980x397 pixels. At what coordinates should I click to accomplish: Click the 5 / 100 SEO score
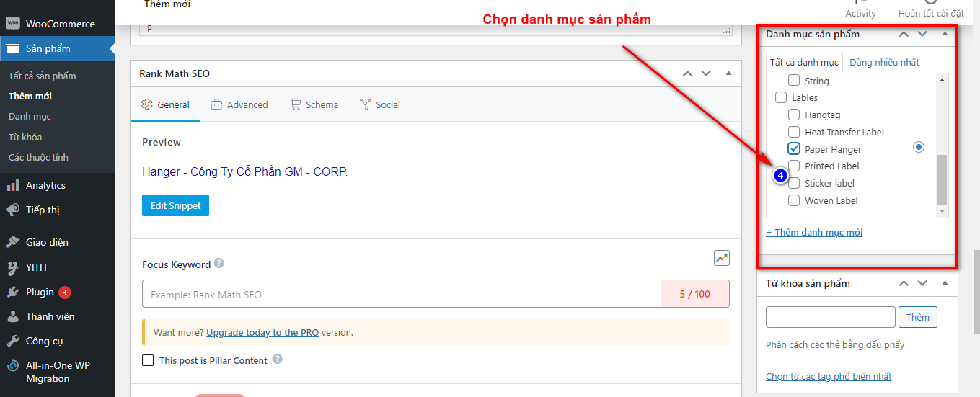pyautogui.click(x=694, y=294)
